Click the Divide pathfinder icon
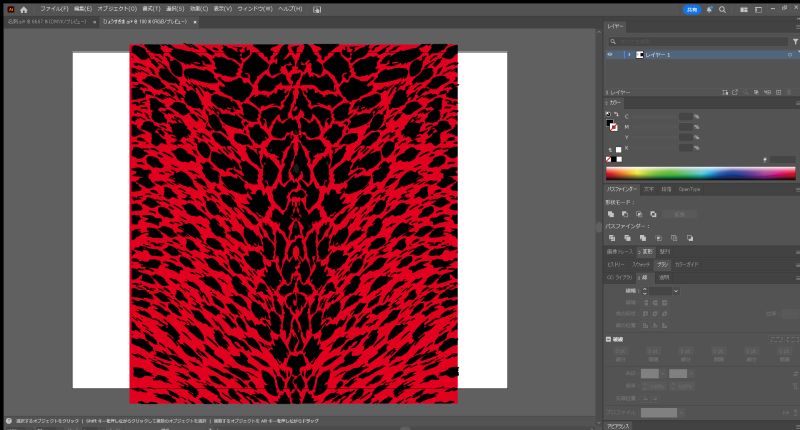 click(611, 238)
